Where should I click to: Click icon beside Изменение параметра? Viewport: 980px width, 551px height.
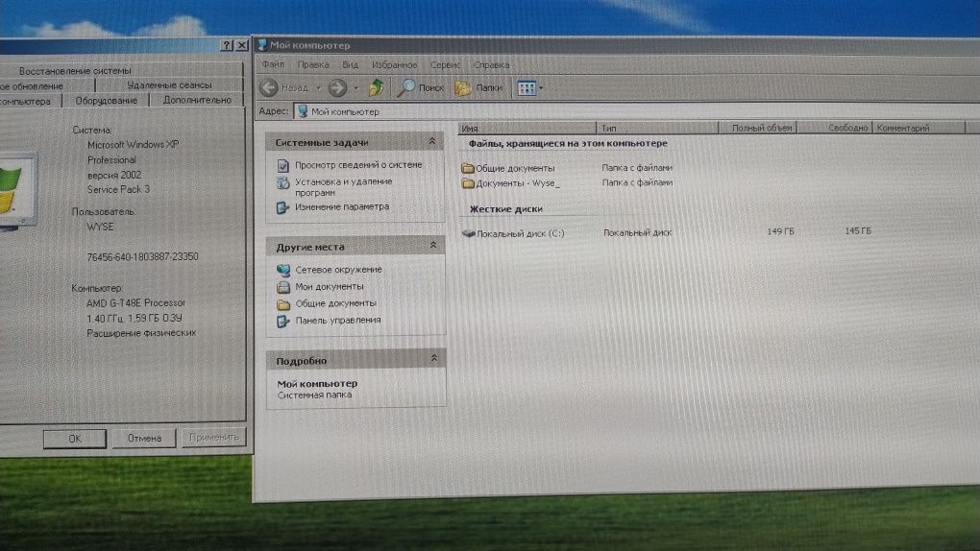[x=282, y=207]
